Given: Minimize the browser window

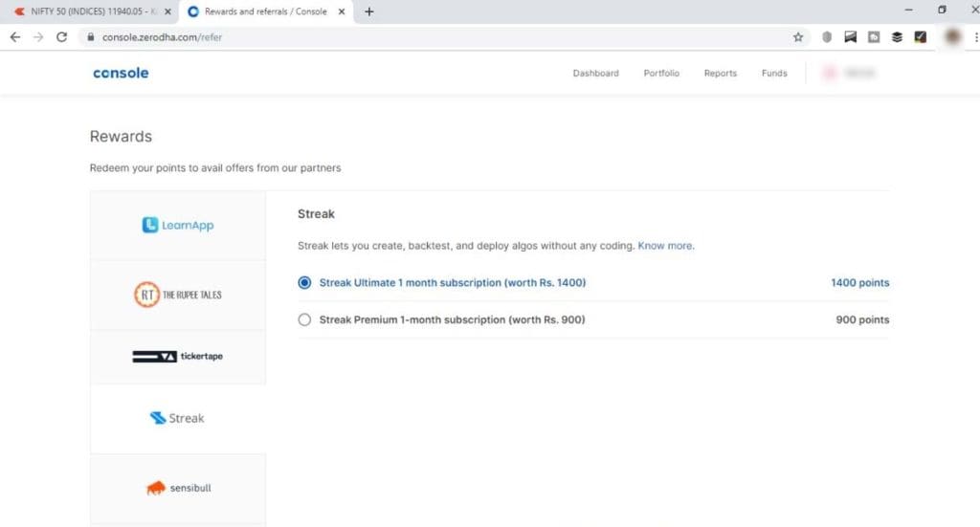Looking at the screenshot, I should 909,10.
